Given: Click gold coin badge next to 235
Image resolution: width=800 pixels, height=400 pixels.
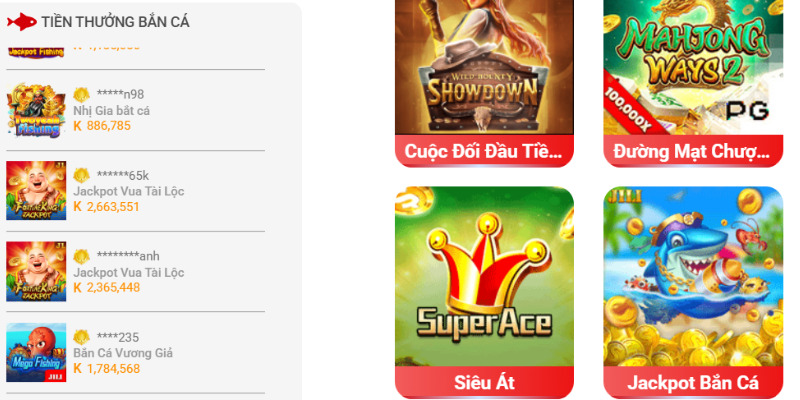Looking at the screenshot, I should coord(82,337).
